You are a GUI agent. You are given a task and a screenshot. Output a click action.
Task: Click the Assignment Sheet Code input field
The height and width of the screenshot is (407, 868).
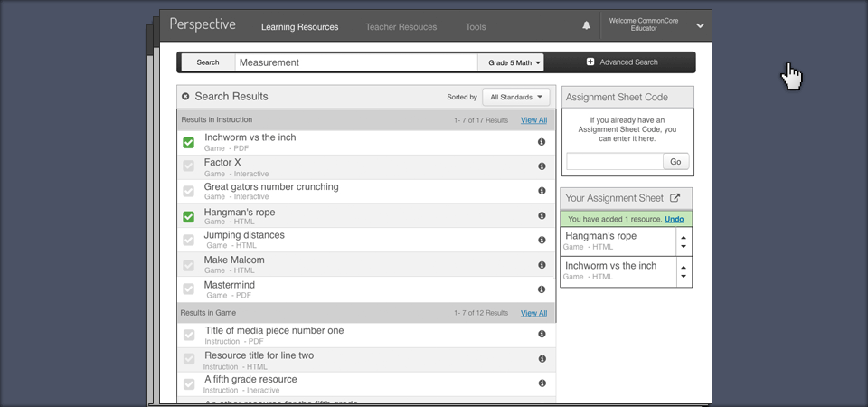tap(615, 162)
